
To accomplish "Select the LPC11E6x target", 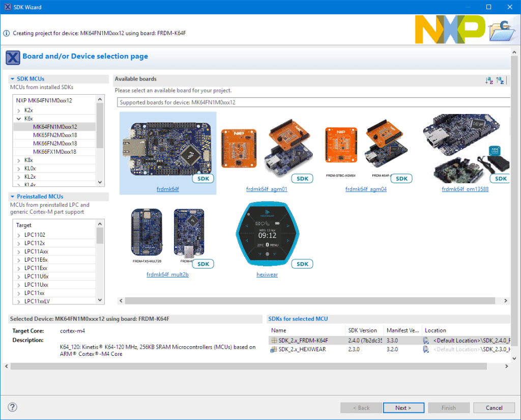I will [x=35, y=260].
